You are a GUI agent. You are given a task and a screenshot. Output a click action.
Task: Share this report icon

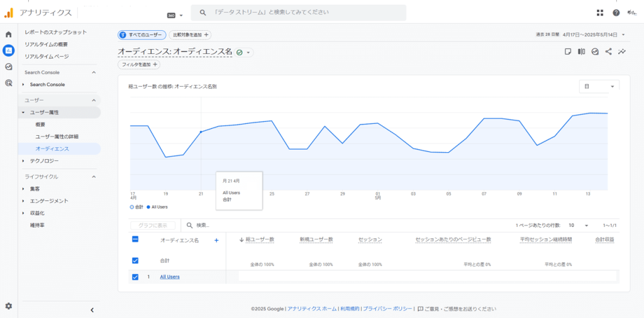pos(608,52)
